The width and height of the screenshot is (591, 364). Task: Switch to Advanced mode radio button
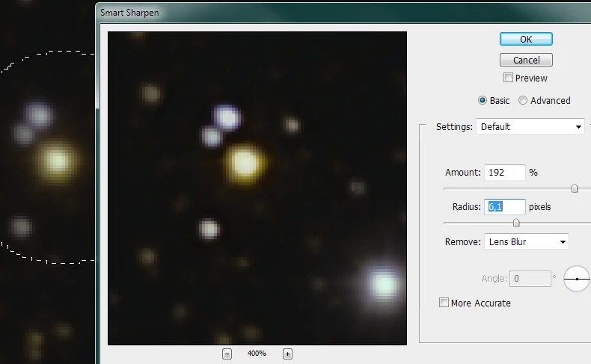coord(523,100)
